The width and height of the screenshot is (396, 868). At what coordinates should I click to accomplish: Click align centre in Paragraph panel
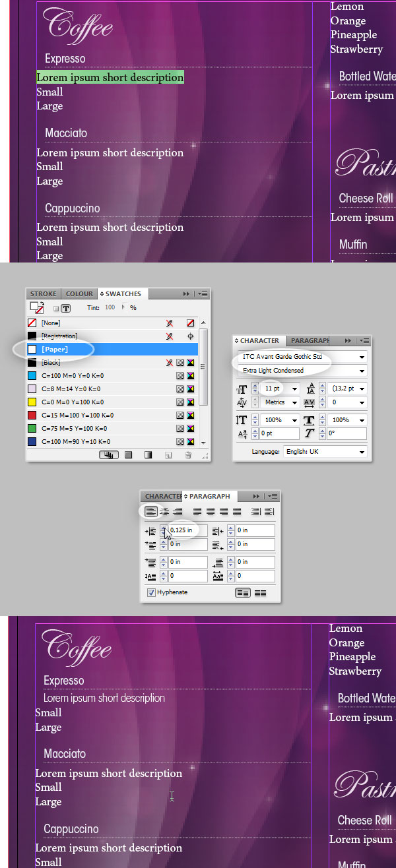point(164,511)
